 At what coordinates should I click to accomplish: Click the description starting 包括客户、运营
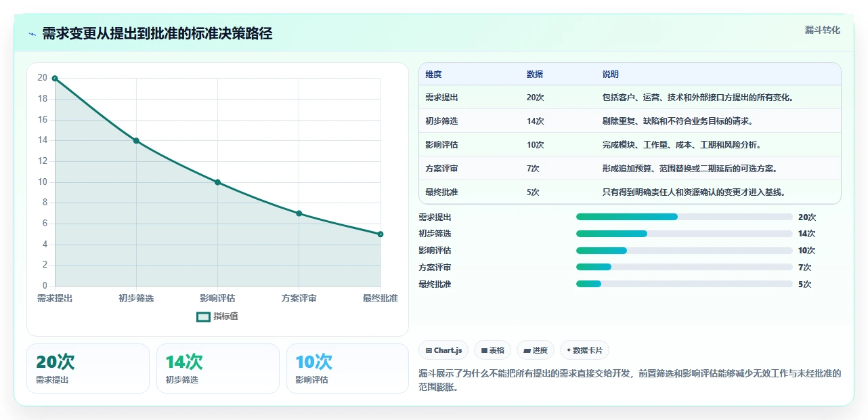[x=697, y=98]
